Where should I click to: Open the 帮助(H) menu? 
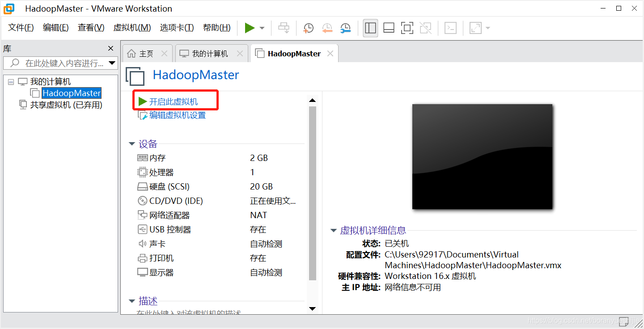[217, 28]
